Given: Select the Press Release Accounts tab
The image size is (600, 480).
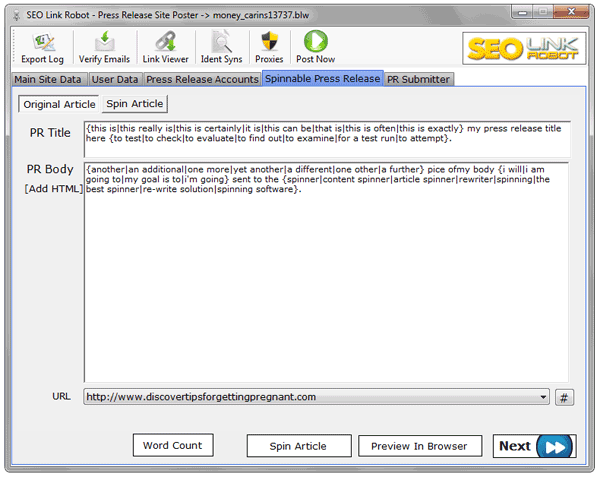Looking at the screenshot, I should tap(202, 79).
